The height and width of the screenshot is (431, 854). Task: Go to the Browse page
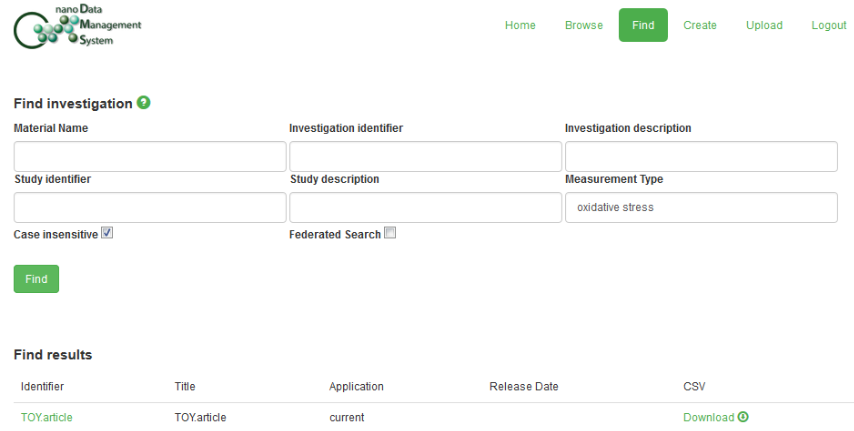[584, 25]
